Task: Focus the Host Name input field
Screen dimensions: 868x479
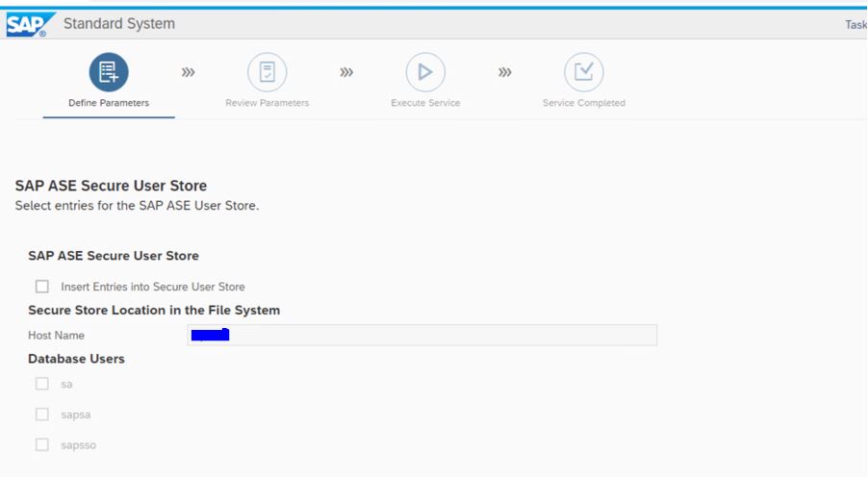Action: click(x=422, y=335)
